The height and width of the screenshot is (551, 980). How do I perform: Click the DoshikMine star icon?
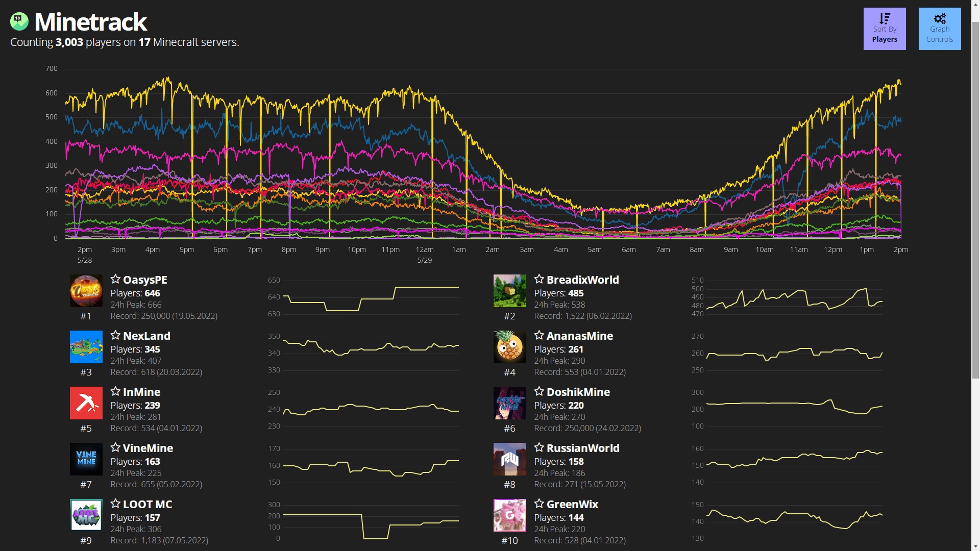point(539,391)
